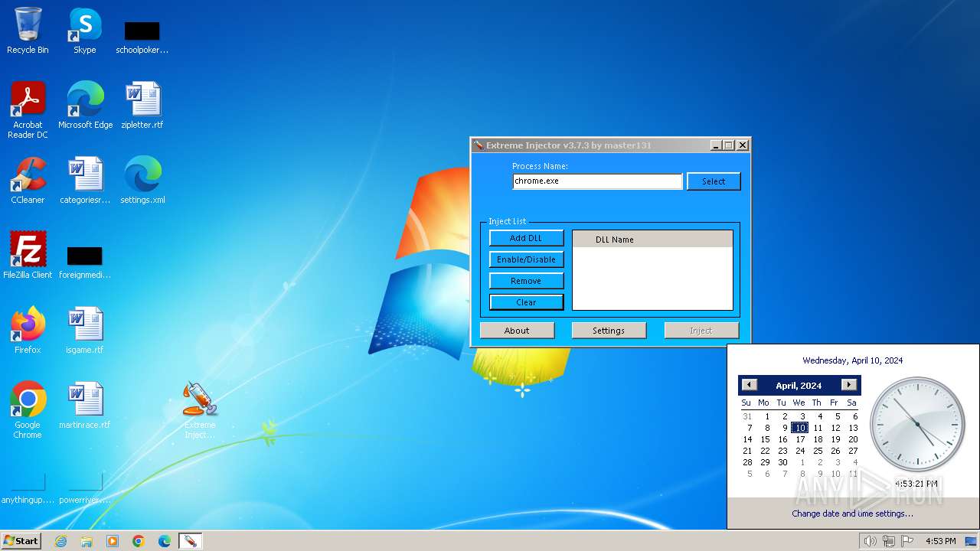Screen dimensions: 980x551
Task: Click the taskbar clock showing 4:53 PM
Action: [x=940, y=541]
